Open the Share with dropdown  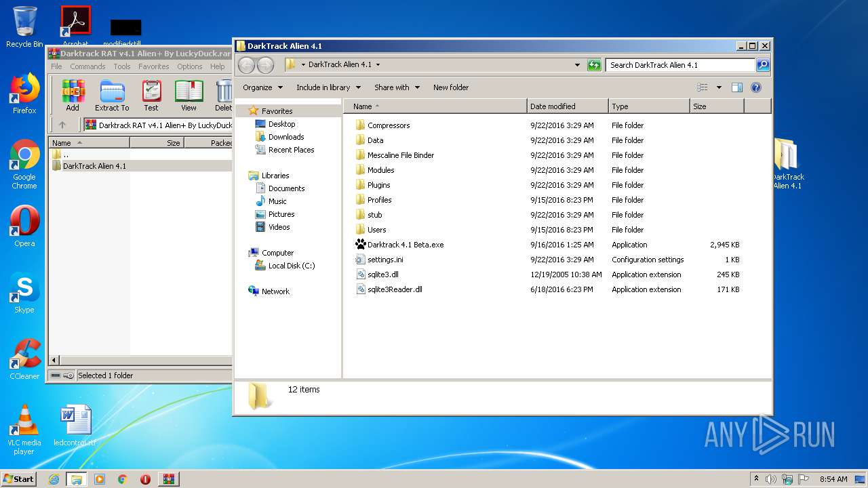click(397, 87)
